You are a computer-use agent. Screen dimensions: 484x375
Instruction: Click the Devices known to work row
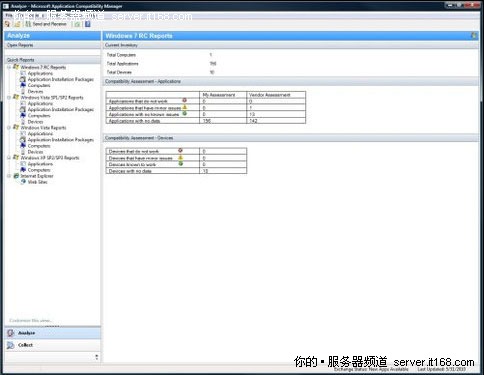point(176,164)
